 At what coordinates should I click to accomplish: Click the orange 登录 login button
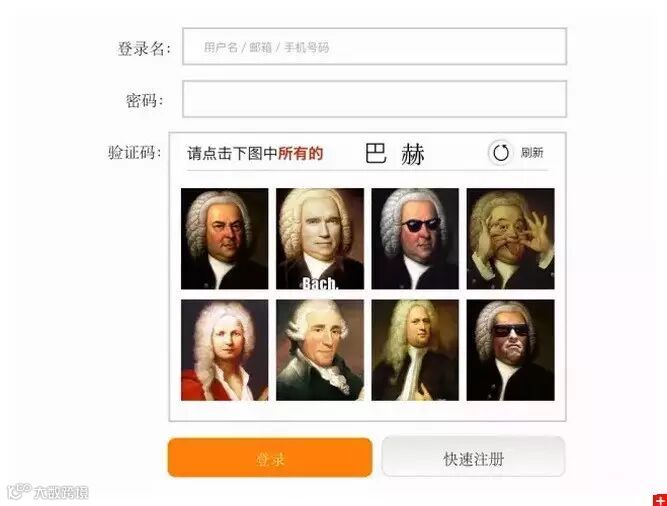tap(270, 458)
